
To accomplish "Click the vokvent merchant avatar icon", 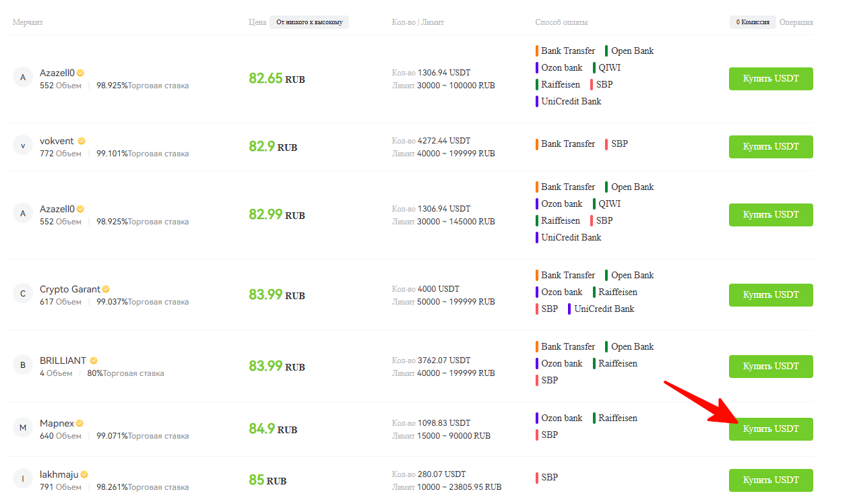I will tap(23, 146).
